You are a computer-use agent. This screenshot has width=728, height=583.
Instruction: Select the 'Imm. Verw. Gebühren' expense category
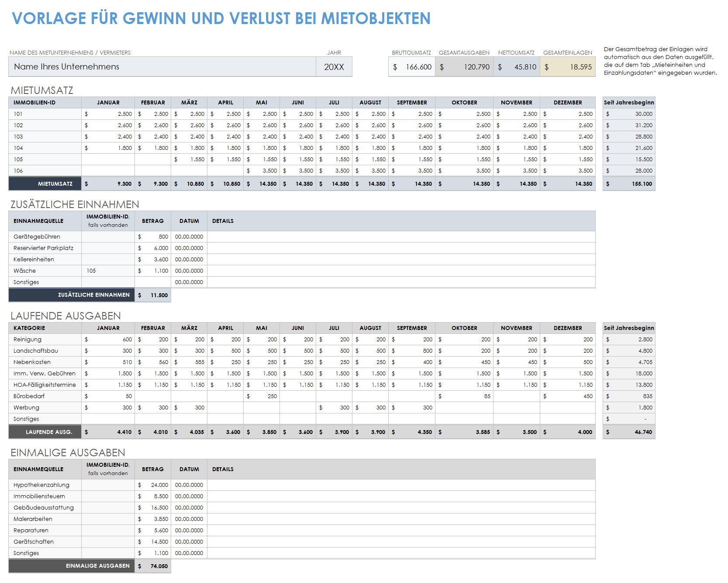(x=45, y=374)
